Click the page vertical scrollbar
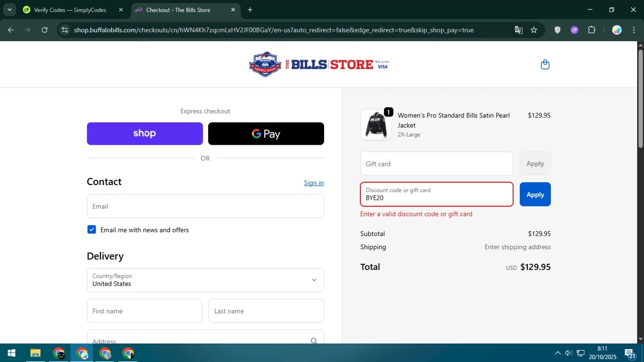Screen dimensions: 644x362 640,99
